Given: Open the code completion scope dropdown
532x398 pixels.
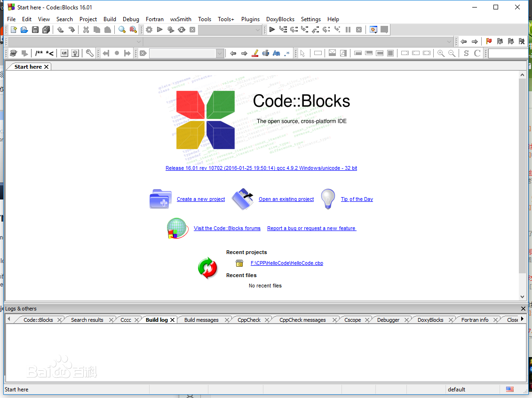Looking at the screenshot, I should (75, 42).
